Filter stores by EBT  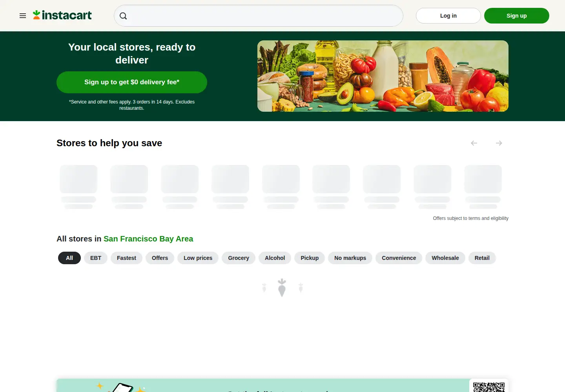coord(96,258)
